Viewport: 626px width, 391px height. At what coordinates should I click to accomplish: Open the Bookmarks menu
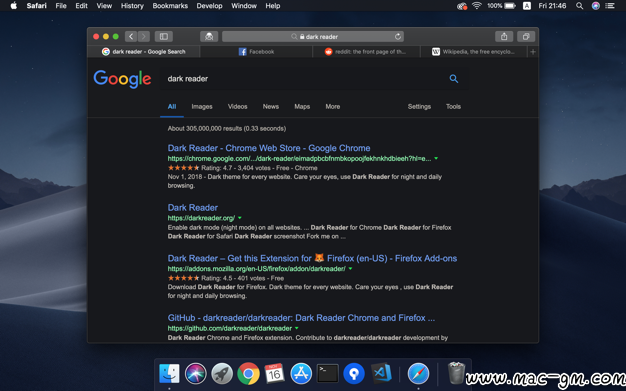pos(170,6)
